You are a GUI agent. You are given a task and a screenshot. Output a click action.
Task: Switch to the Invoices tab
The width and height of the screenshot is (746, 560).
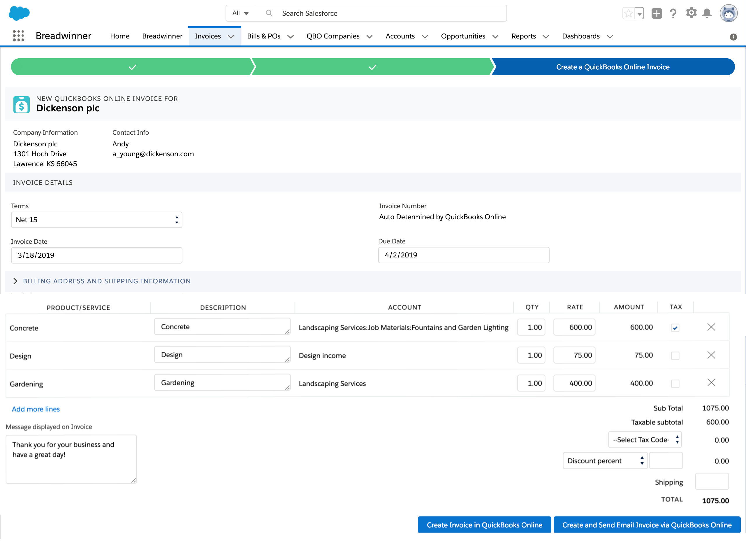[x=208, y=36]
